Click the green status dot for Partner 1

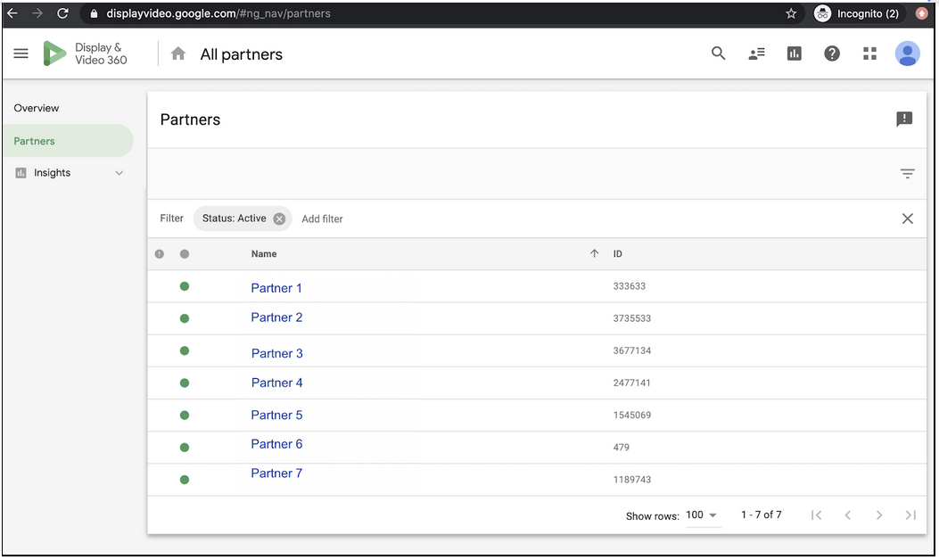(185, 286)
